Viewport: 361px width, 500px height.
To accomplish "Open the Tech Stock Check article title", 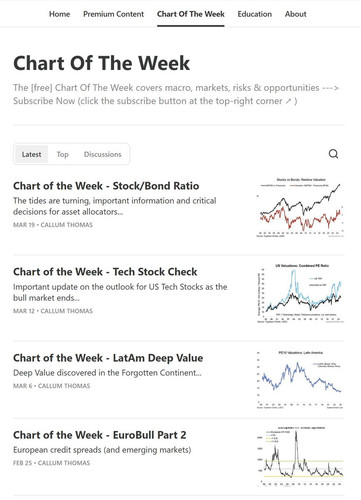I will click(105, 272).
